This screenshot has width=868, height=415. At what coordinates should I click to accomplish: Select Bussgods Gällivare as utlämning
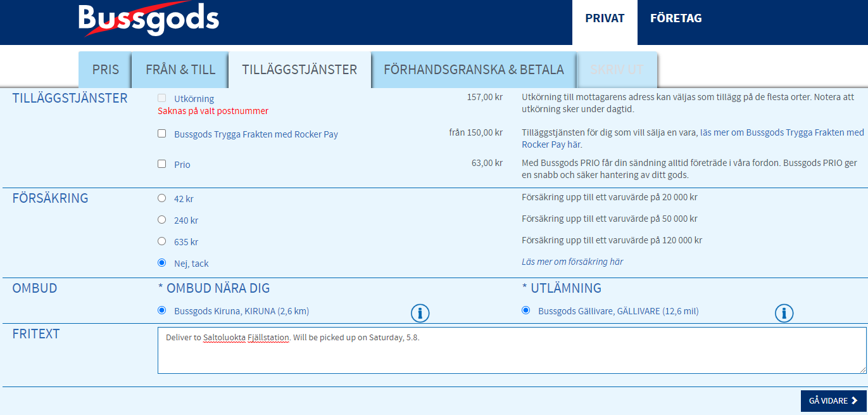[x=526, y=310]
